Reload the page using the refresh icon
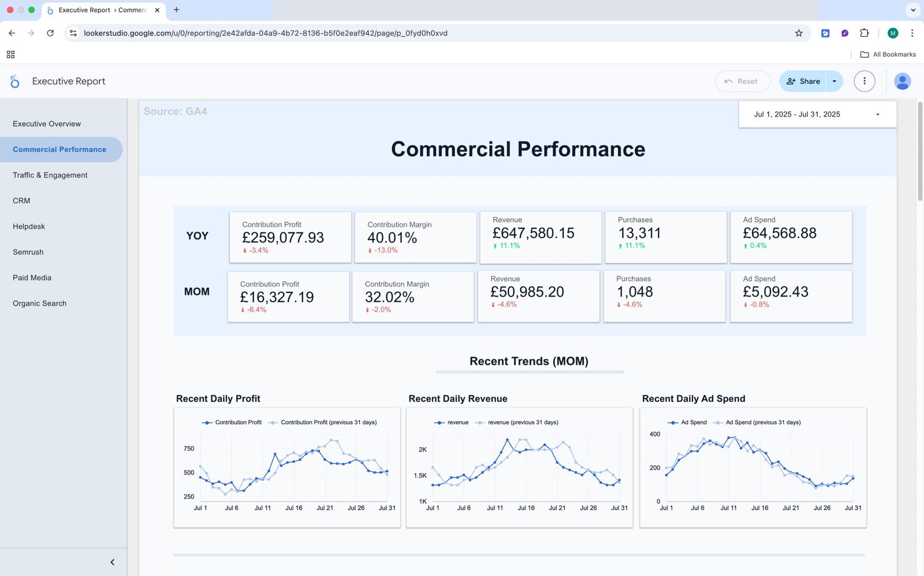This screenshot has width=924, height=576. point(51,33)
